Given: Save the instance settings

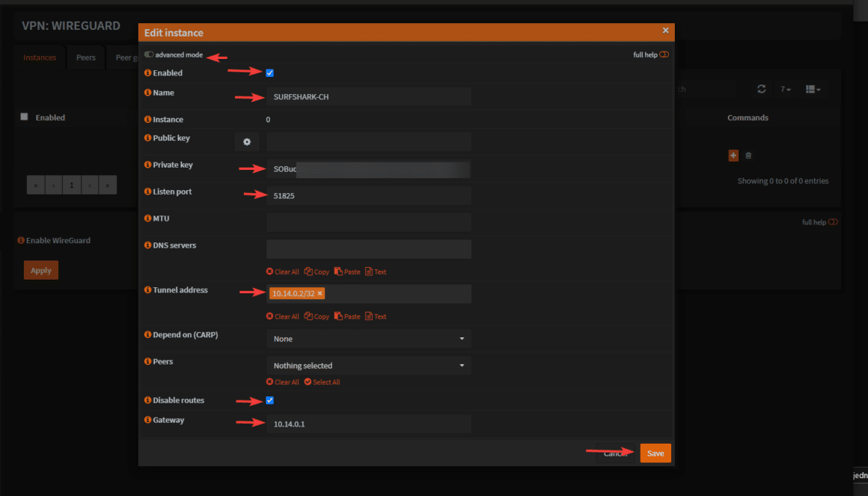Looking at the screenshot, I should [655, 453].
